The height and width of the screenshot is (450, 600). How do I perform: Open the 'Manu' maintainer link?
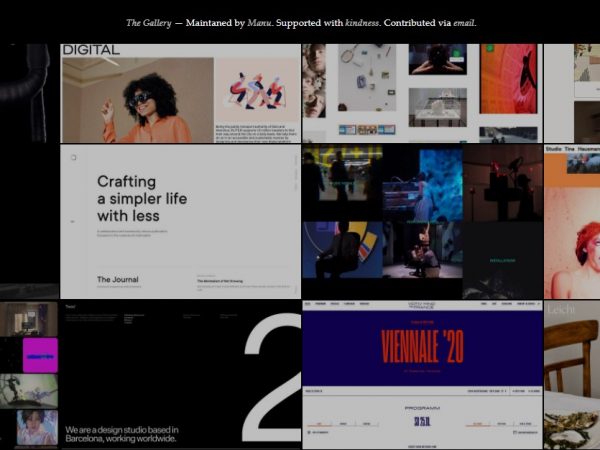click(259, 23)
